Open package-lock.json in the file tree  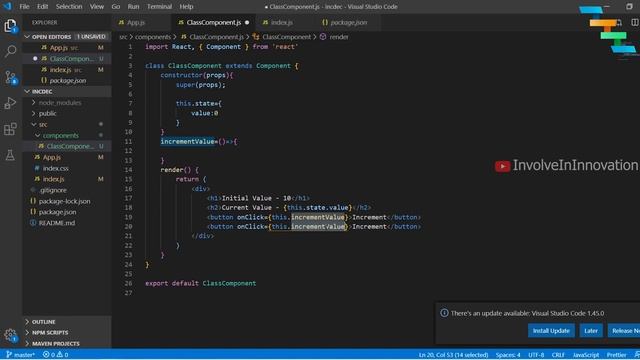click(67, 201)
